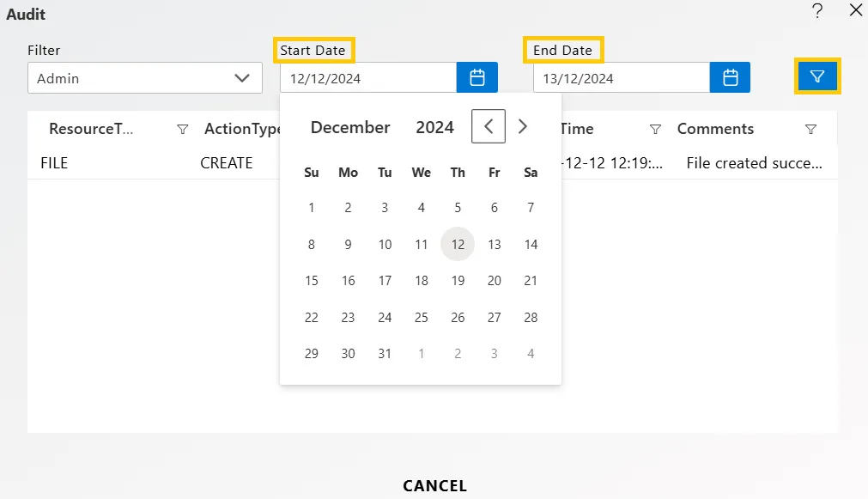This screenshot has height=499, width=868.
Task: Open the Start Date calendar picker icon
Action: pos(476,77)
